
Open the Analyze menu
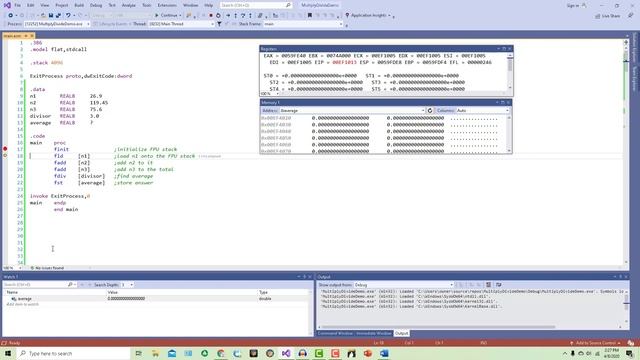(x=129, y=5)
